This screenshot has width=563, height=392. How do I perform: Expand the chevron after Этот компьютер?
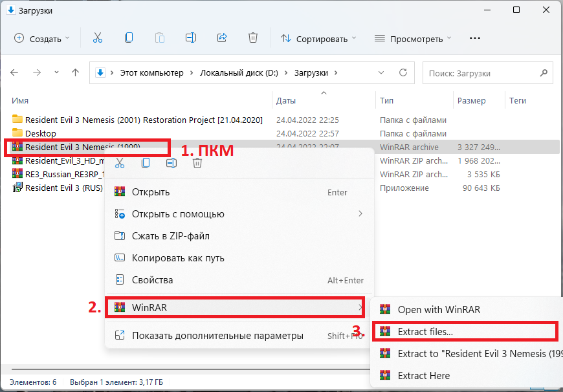(x=192, y=73)
